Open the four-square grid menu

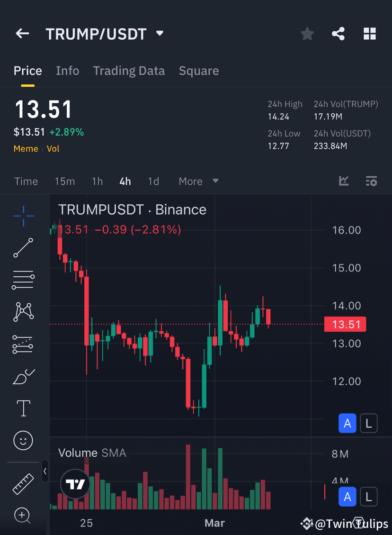click(369, 34)
